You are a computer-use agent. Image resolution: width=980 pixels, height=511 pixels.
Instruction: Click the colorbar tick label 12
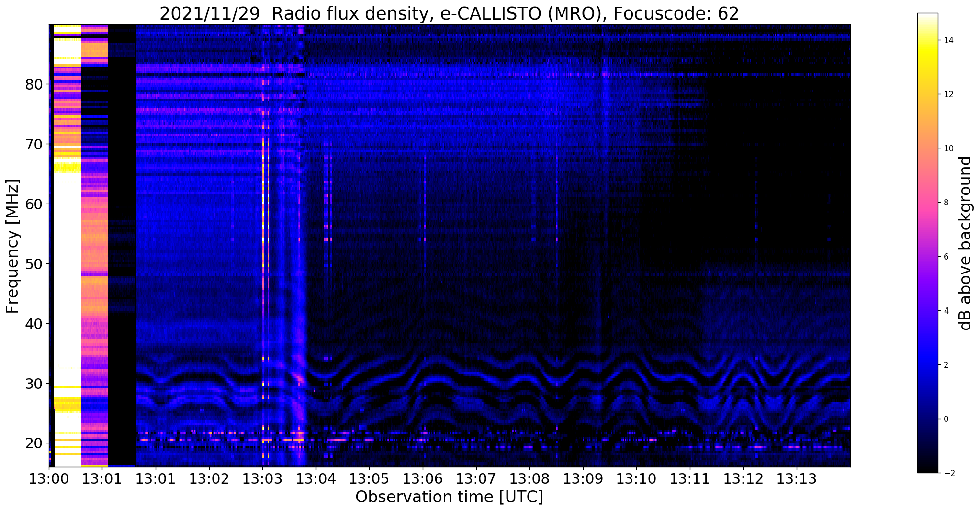(948, 94)
